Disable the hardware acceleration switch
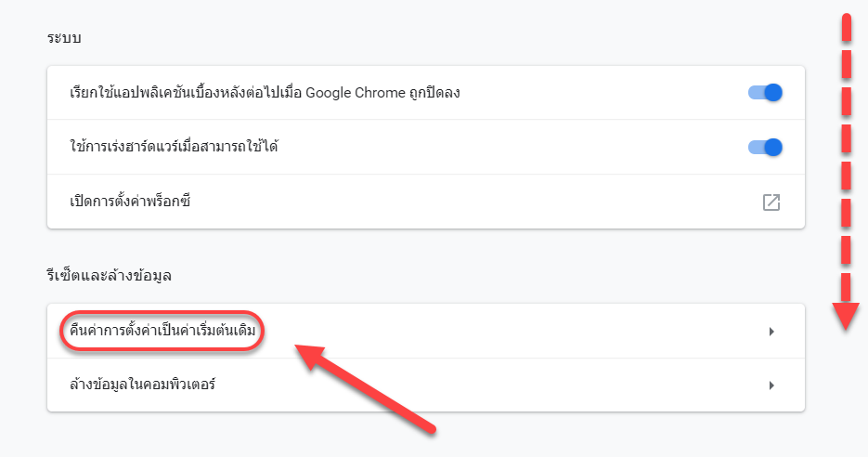Screen dimensions: 868x457 [x=765, y=147]
